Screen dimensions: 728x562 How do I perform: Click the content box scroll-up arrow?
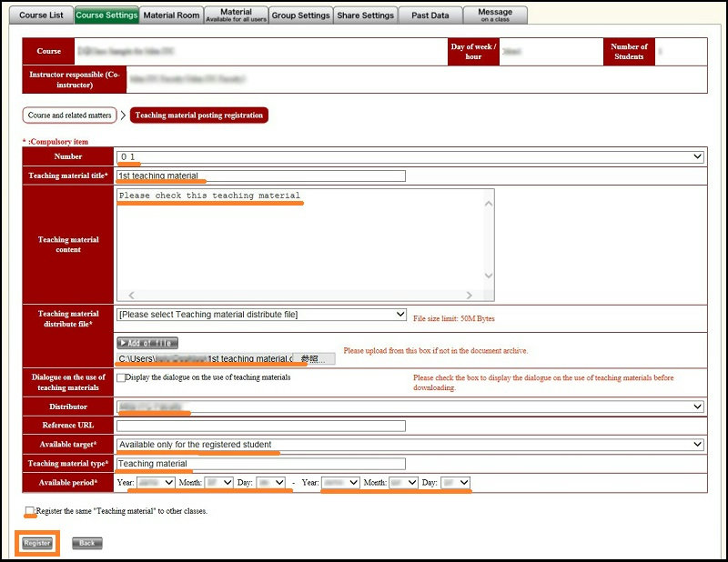click(x=488, y=202)
